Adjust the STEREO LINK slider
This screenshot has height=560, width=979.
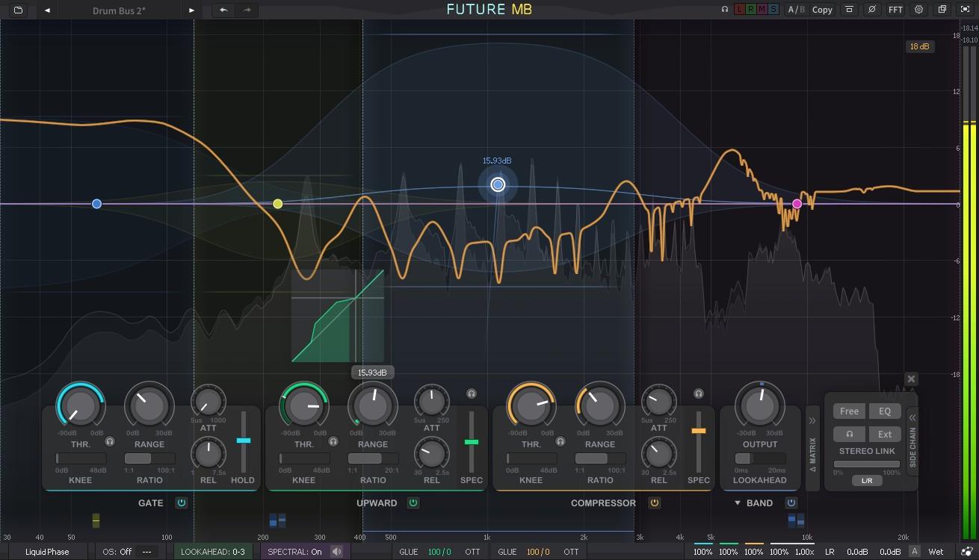click(x=867, y=464)
